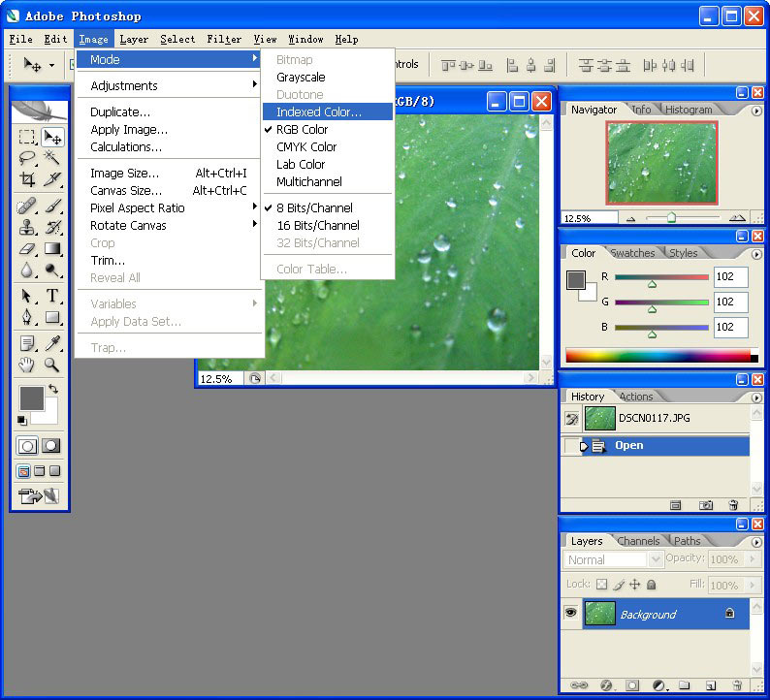
Task: Select the Magic Wand tool
Action: pyautogui.click(x=52, y=158)
